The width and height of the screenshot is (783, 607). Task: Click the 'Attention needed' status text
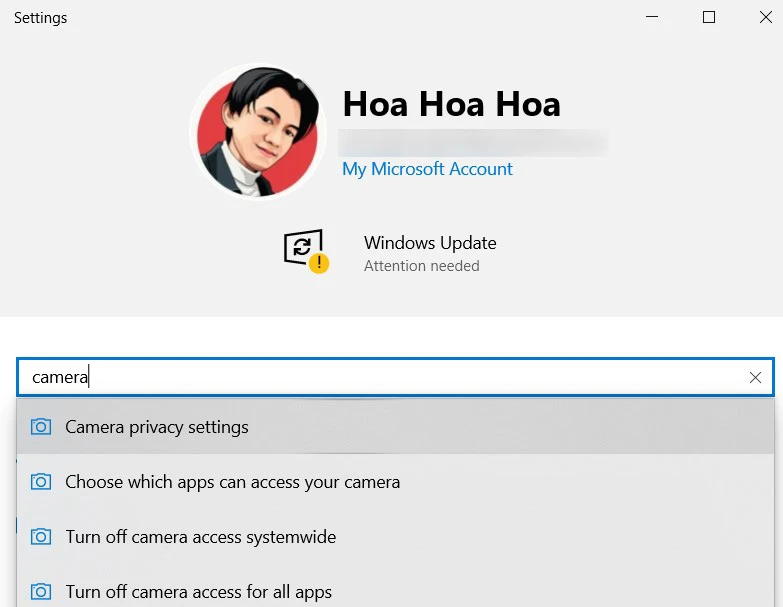coord(421,266)
